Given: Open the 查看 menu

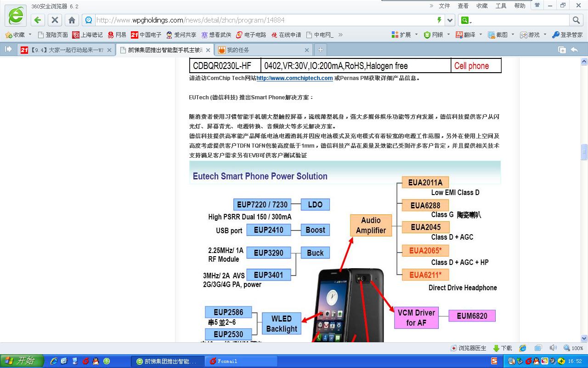Looking at the screenshot, I should coord(463,6).
